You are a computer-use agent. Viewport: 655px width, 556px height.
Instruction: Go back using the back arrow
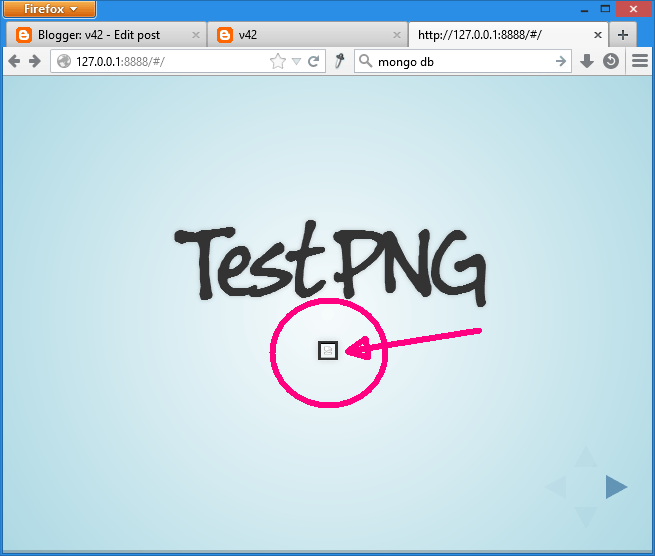(x=14, y=62)
